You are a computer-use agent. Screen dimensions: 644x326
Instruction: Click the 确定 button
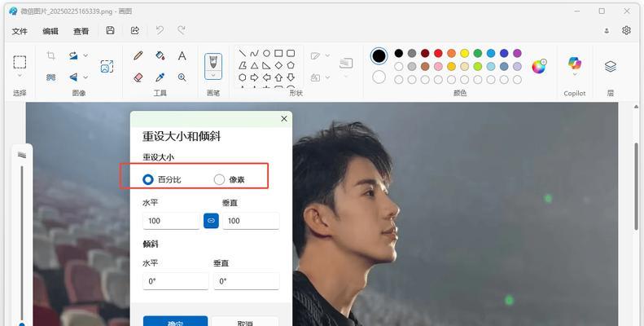[175, 321]
